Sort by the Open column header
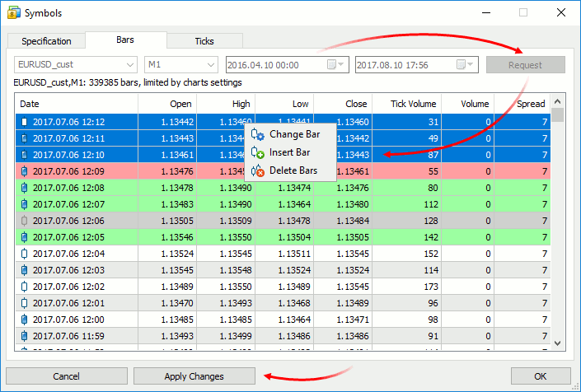This screenshot has width=581, height=392. (167, 104)
